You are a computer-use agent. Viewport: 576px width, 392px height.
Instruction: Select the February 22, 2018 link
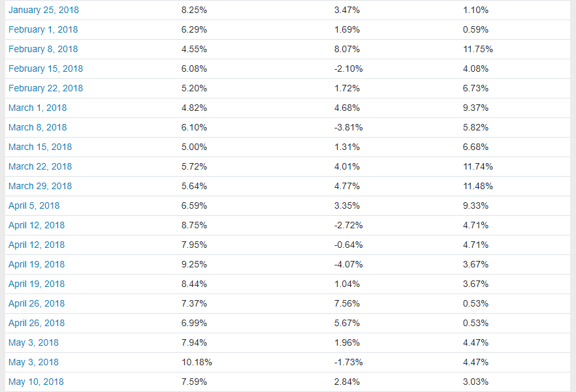point(46,88)
